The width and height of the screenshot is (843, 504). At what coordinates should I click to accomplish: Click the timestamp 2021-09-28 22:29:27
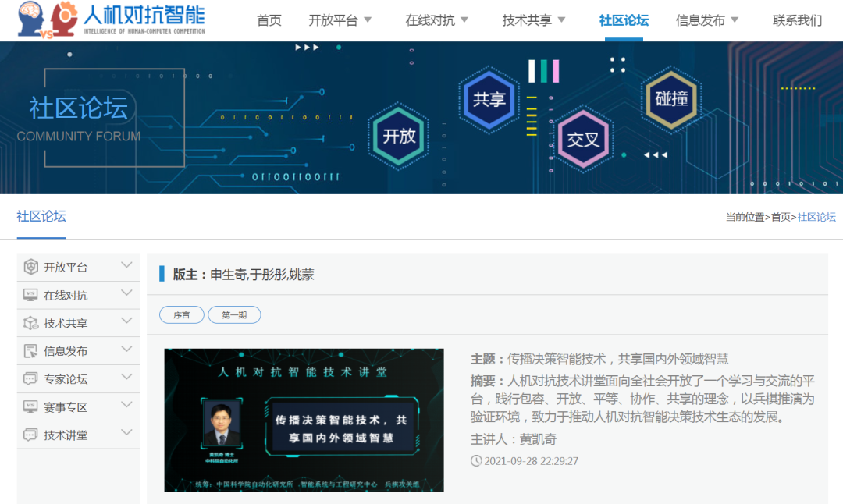(532, 461)
